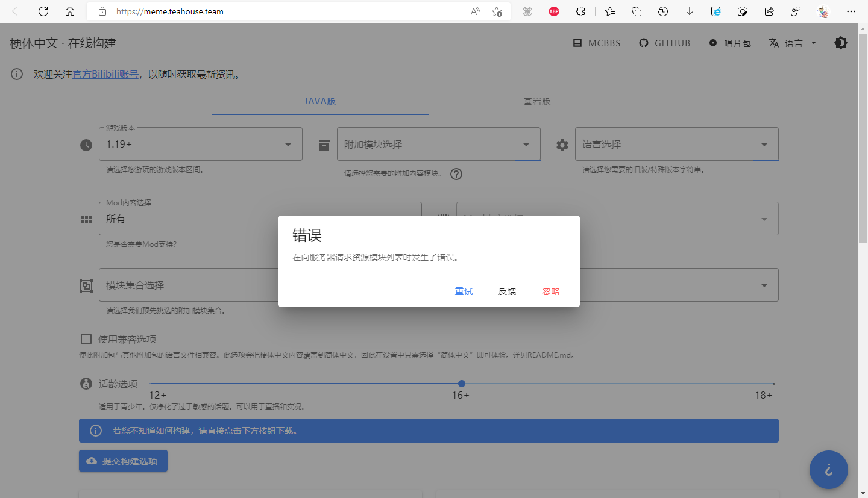Click the help question mark beside 附加模块选择
The image size is (868, 498).
pos(456,174)
